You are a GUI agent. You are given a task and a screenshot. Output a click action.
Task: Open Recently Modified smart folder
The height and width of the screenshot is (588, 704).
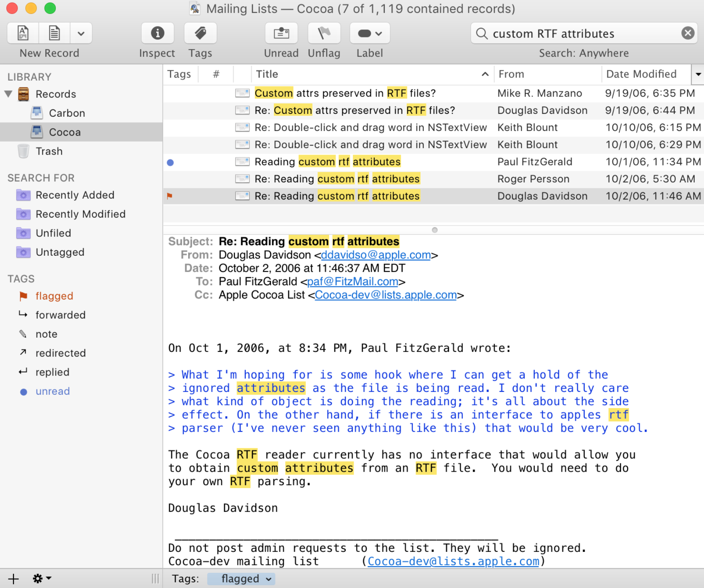(80, 214)
